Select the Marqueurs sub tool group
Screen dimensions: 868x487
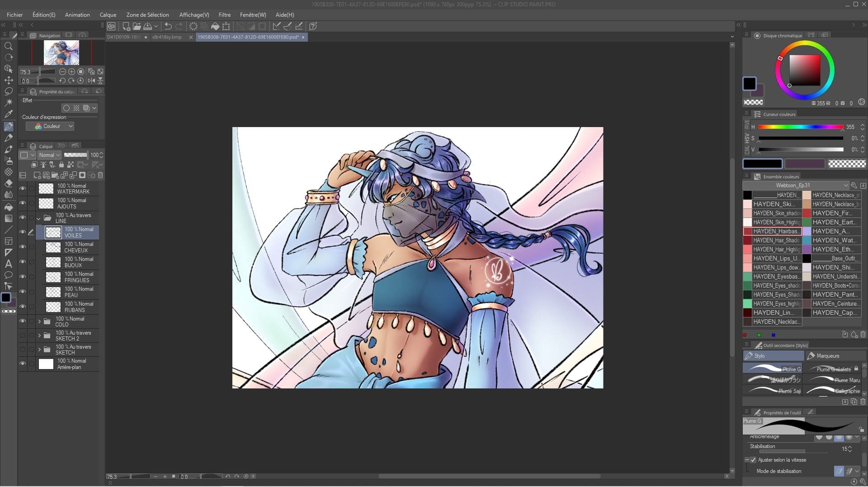click(x=835, y=356)
